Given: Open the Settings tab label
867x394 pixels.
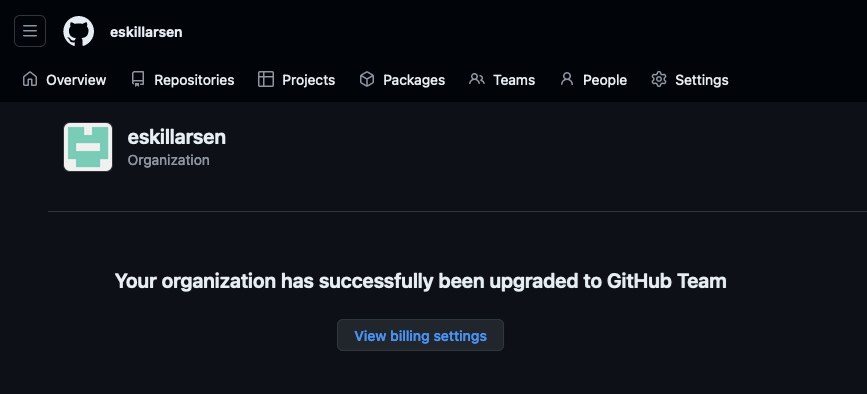Looking at the screenshot, I should 702,80.
